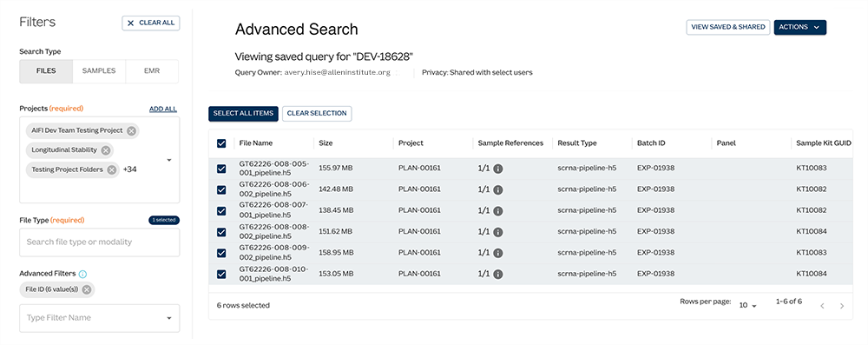The width and height of the screenshot is (868, 345).
Task: Uncheck GT62226-008-008-002_pipeline.h5 row checkbox
Action: (x=221, y=232)
